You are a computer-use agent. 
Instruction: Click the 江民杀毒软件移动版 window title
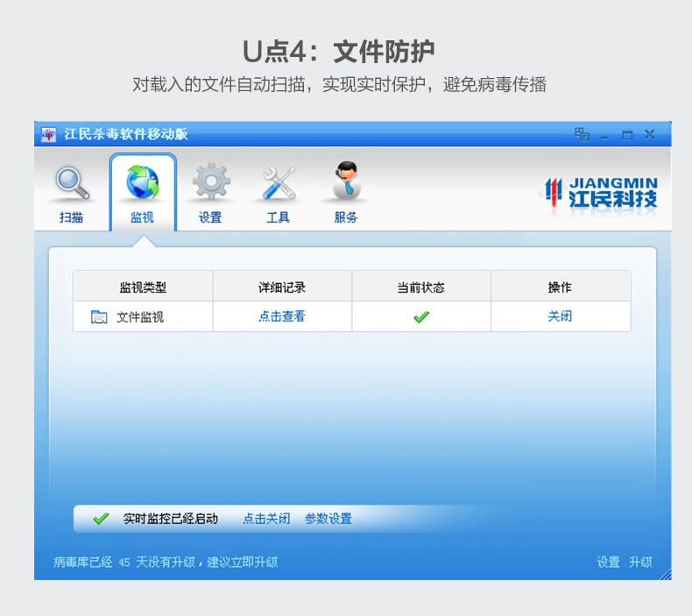tap(126, 134)
